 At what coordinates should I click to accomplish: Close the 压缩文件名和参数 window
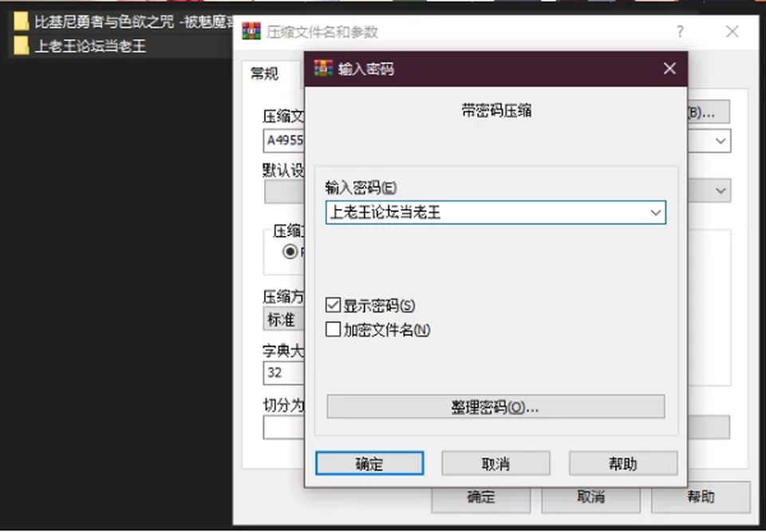[x=732, y=32]
